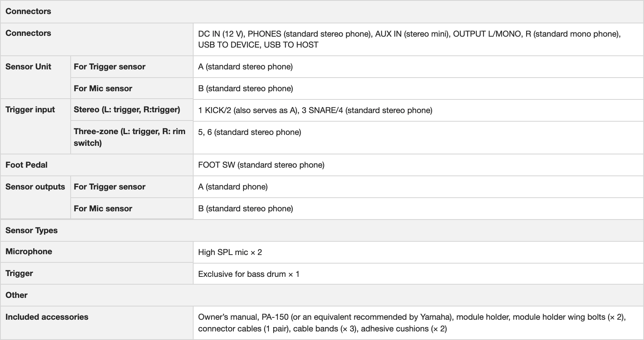Select the Stereo (L: trigger, R:trigger) label
The width and height of the screenshot is (644, 340).
(127, 110)
